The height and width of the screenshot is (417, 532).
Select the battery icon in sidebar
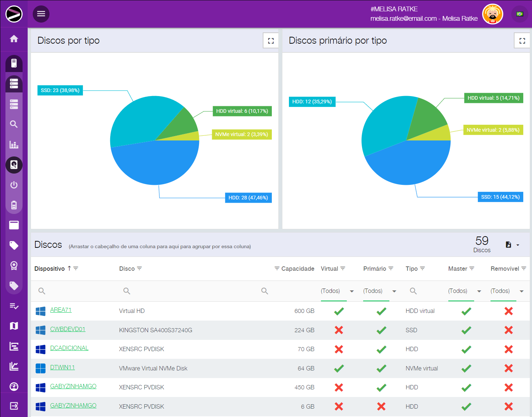click(x=14, y=205)
